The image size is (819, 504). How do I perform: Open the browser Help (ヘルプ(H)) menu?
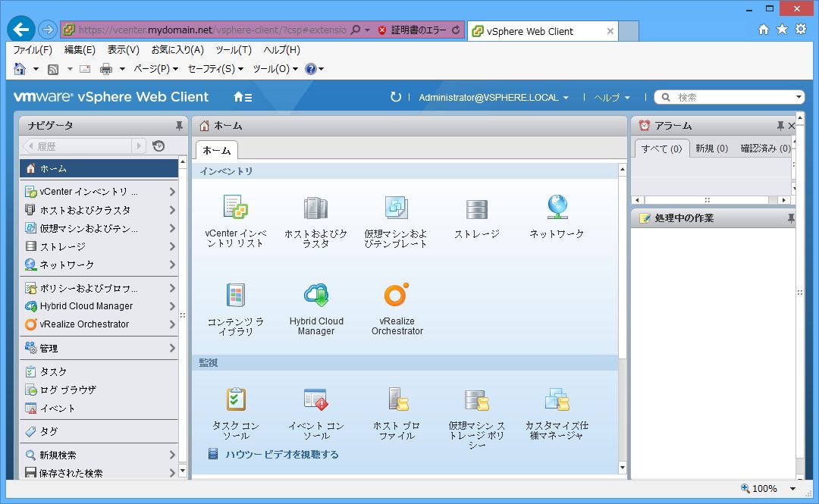[x=281, y=50]
